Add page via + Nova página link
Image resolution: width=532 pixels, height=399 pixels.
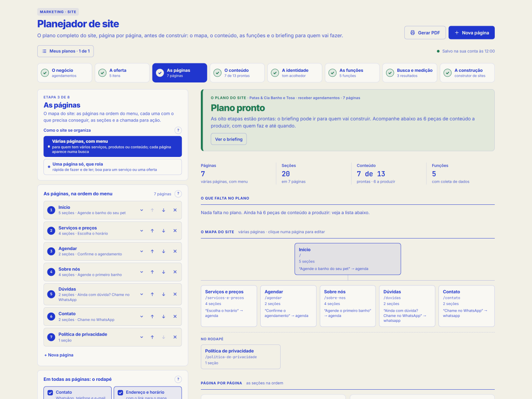(x=59, y=355)
